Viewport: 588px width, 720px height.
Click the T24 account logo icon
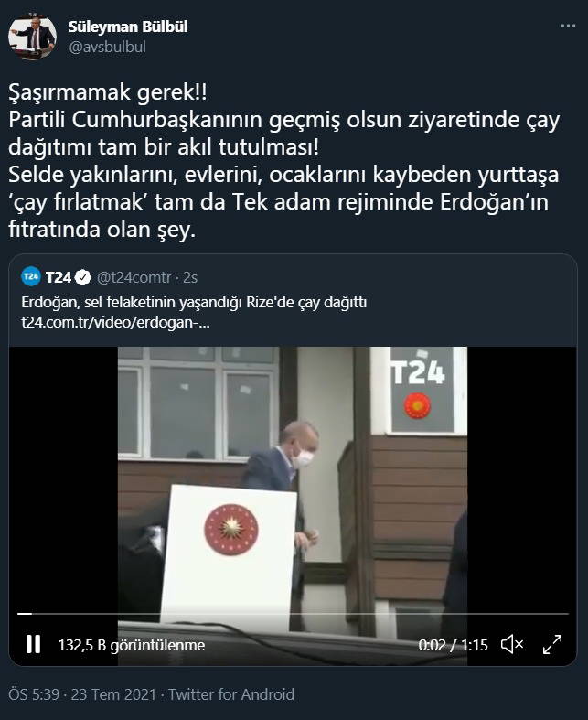pos(31,276)
